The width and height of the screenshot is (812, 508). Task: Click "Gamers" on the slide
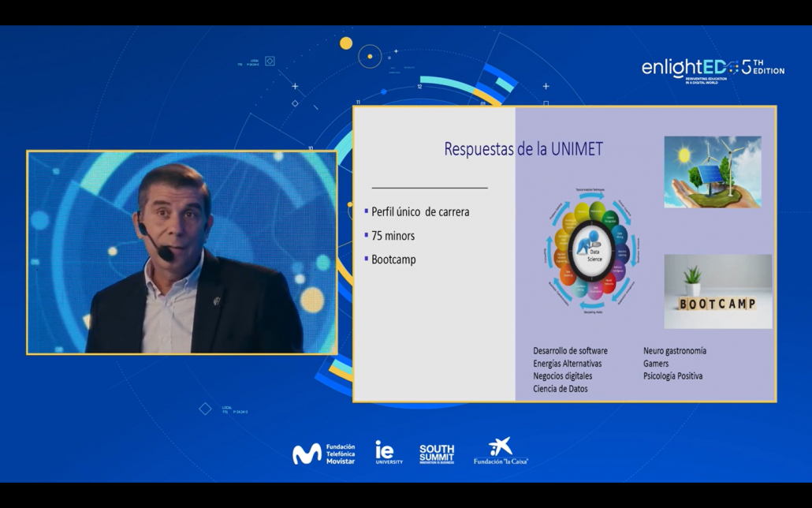click(656, 364)
